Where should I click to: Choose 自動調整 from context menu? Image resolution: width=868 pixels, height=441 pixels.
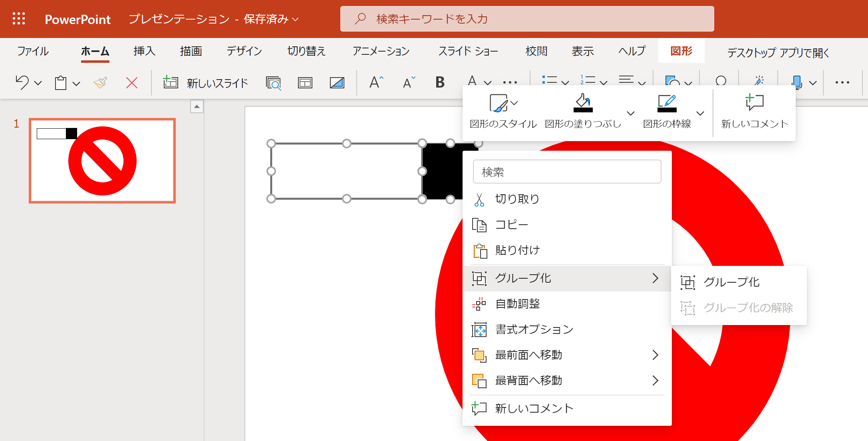567,304
